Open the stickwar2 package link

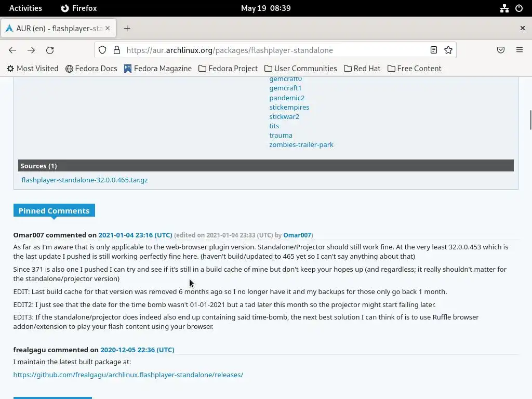point(284,117)
